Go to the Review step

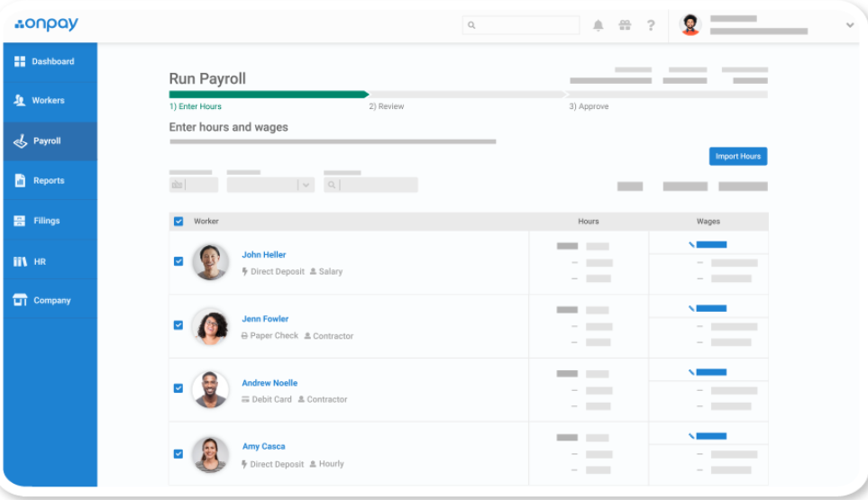click(387, 106)
